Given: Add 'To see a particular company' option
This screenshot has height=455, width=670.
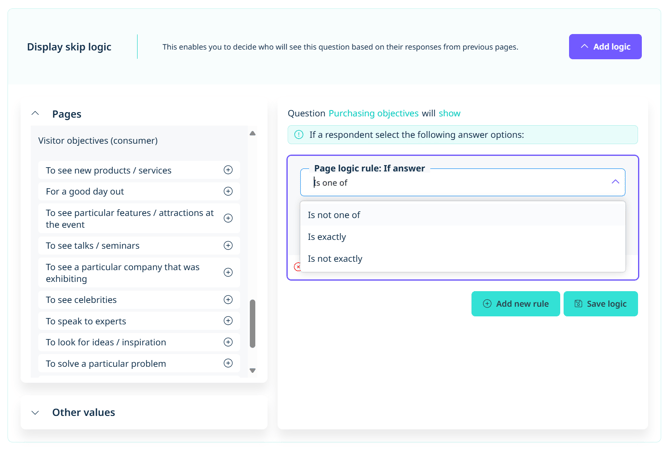Looking at the screenshot, I should (x=228, y=272).
